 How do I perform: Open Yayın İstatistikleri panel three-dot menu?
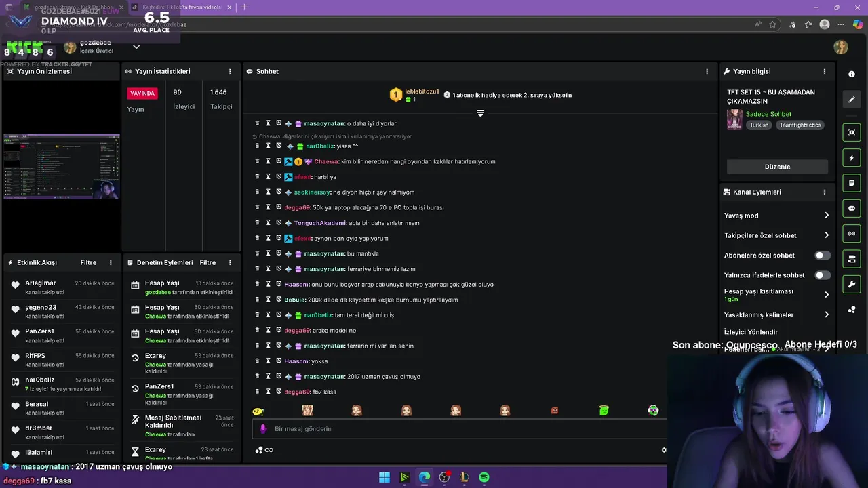(x=230, y=71)
